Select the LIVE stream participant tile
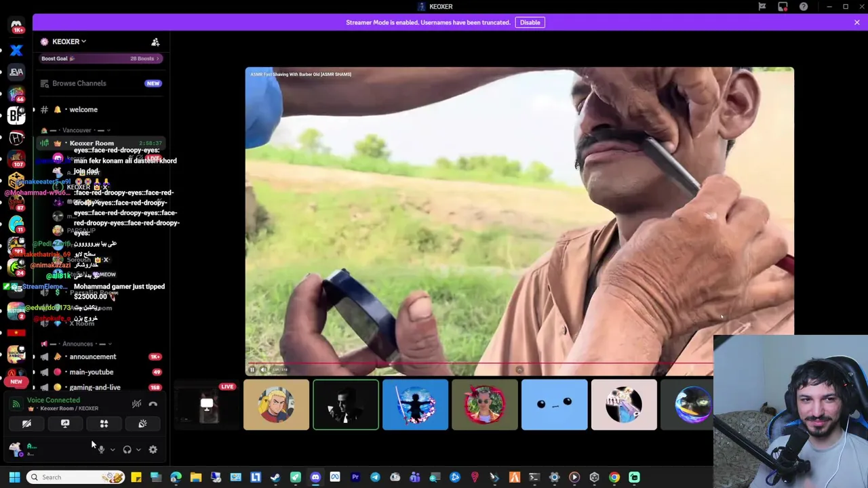This screenshot has width=868, height=488. (x=207, y=405)
